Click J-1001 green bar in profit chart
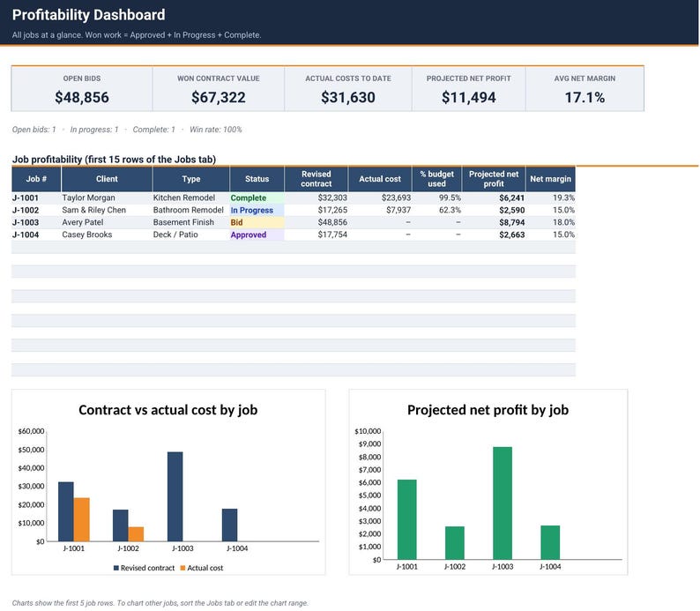 click(406, 519)
